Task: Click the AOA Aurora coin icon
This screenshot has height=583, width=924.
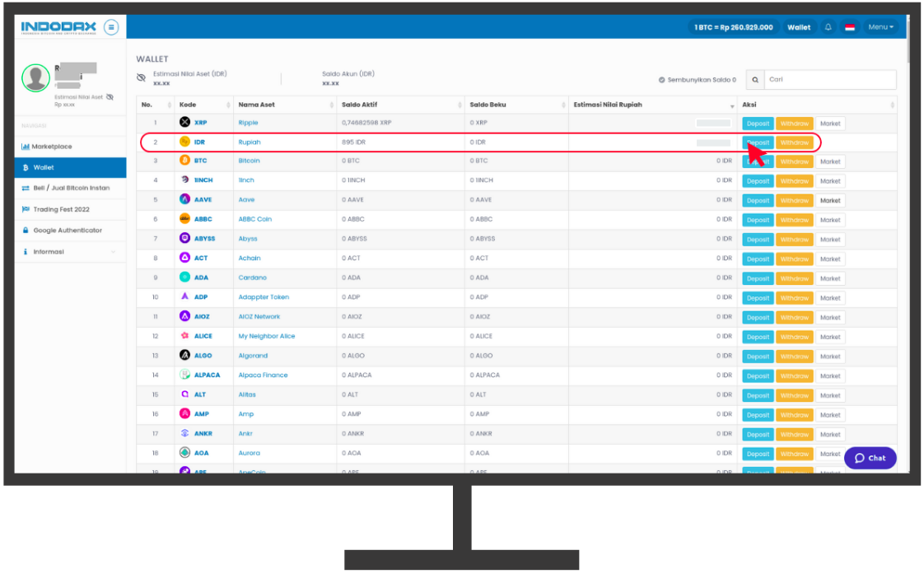Action: pos(184,452)
